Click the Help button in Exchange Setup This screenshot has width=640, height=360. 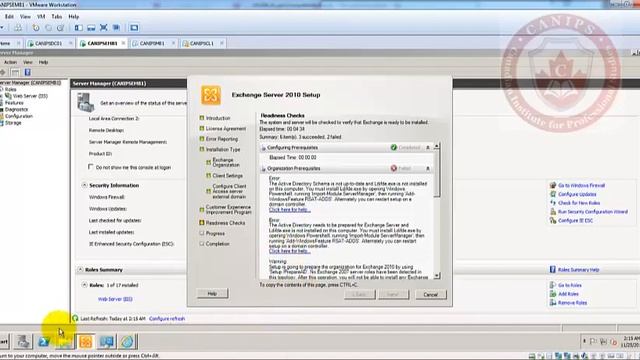212,293
